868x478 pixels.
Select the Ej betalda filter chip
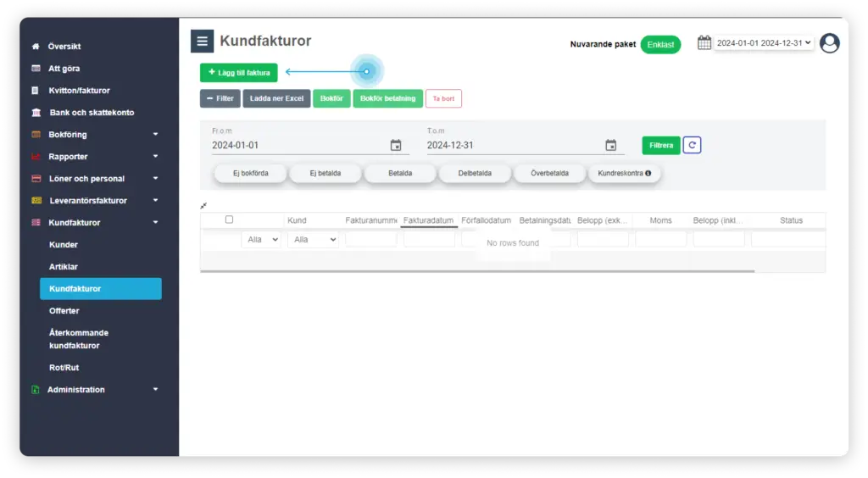(x=325, y=173)
